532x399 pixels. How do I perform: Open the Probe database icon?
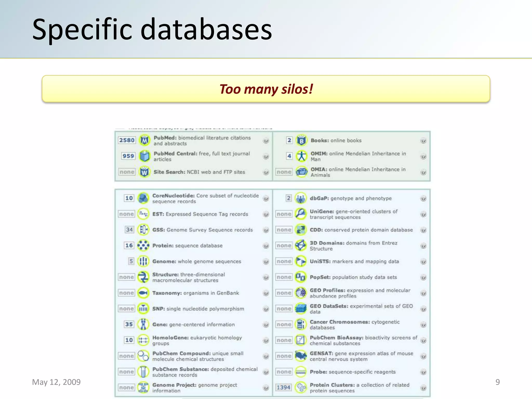click(301, 372)
